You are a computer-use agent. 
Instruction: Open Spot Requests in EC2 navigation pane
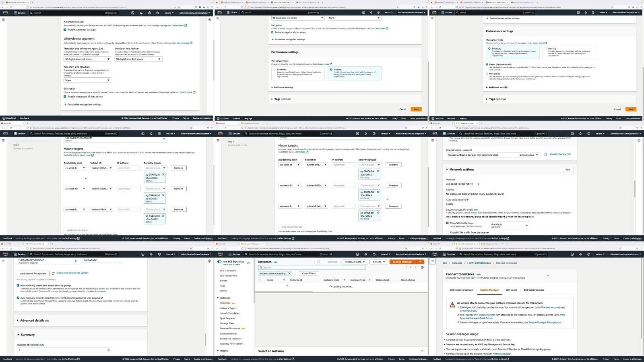pyautogui.click(x=227, y=319)
